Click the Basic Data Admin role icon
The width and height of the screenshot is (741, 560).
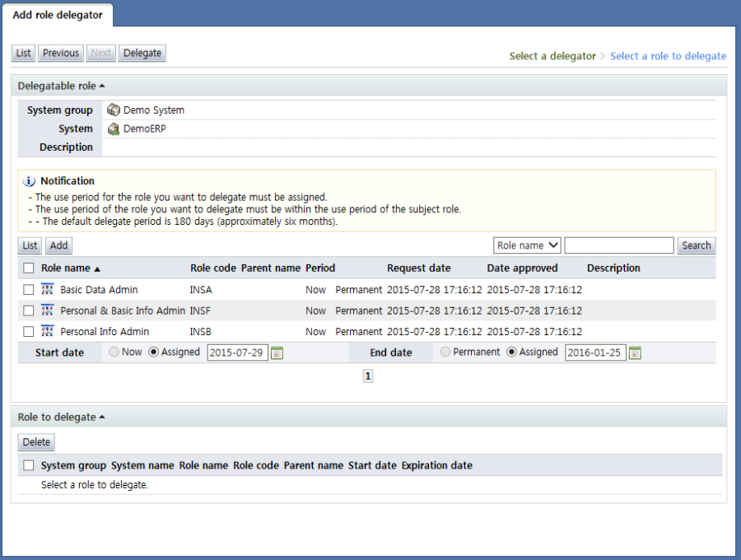(x=47, y=289)
